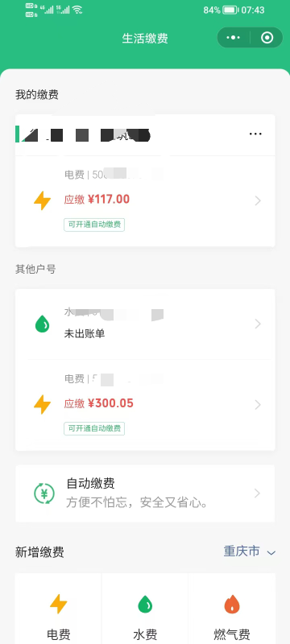The image size is (290, 644).
Task: Tap the battery status icon
Action: tap(230, 10)
